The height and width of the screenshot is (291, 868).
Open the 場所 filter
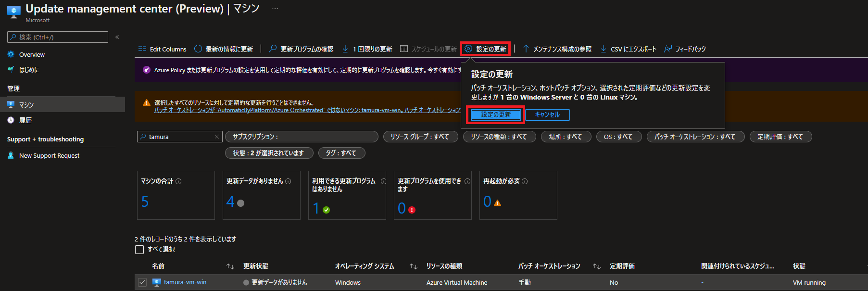[566, 137]
